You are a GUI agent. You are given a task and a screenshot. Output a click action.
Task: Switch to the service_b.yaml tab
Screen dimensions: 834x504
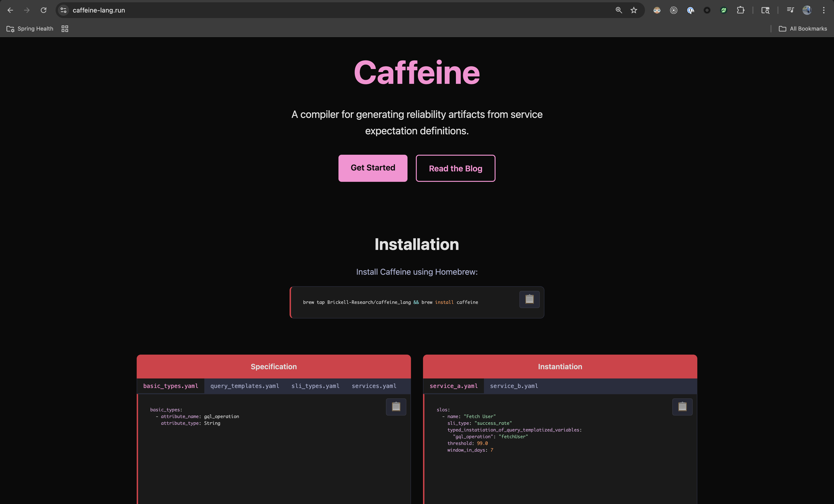[514, 386]
